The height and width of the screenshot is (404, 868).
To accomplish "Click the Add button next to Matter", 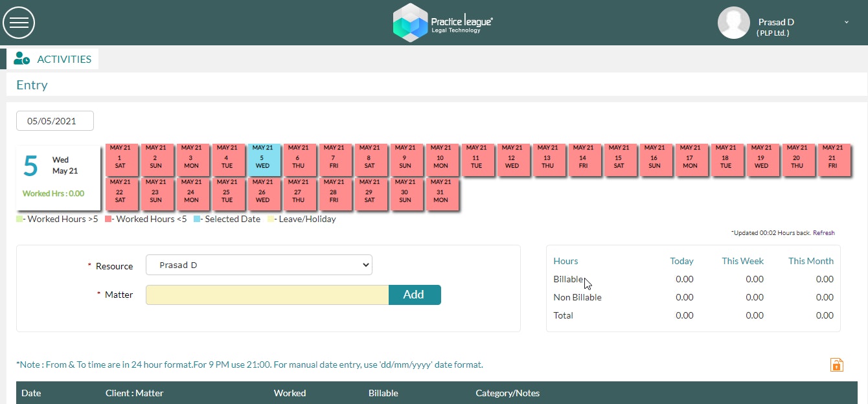I will point(415,295).
